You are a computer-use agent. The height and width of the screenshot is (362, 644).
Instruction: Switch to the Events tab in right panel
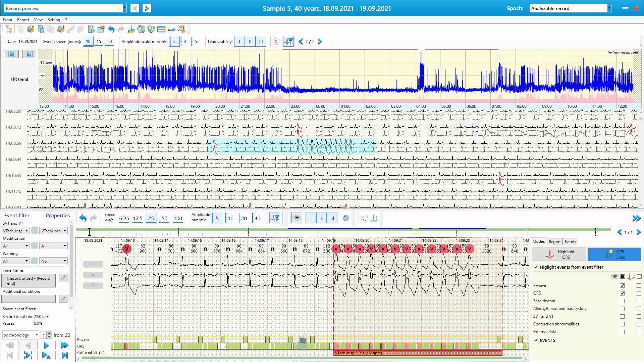570,242
